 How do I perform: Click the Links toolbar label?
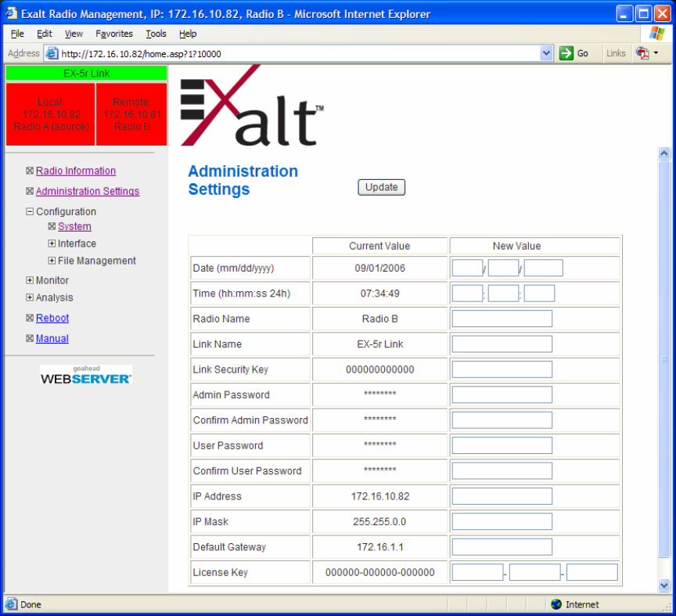pos(616,53)
